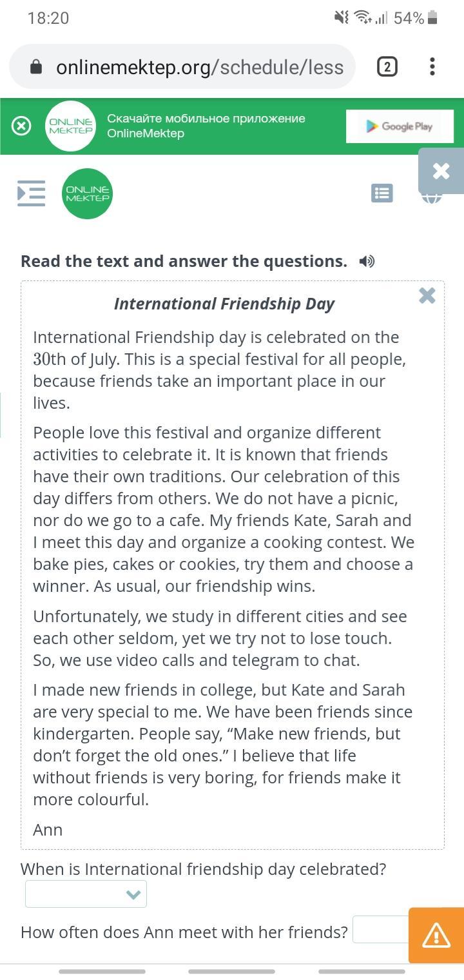
Task: Tap the orange warning report icon
Action: click(436, 936)
